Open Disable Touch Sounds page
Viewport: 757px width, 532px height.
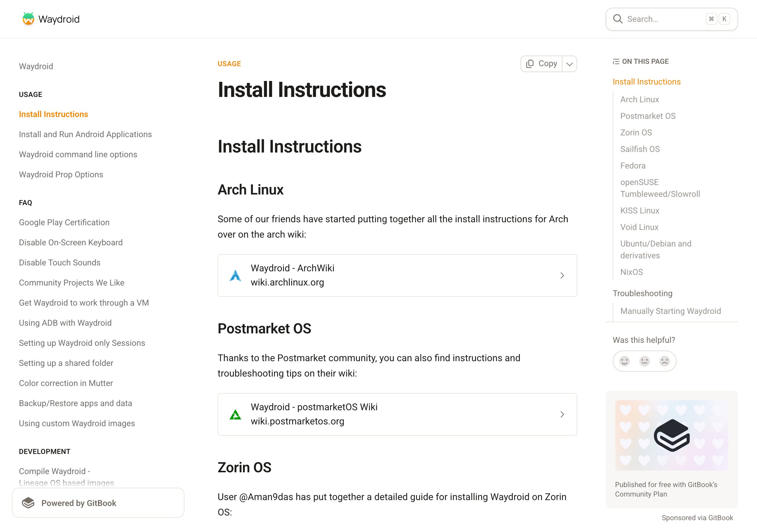click(60, 263)
